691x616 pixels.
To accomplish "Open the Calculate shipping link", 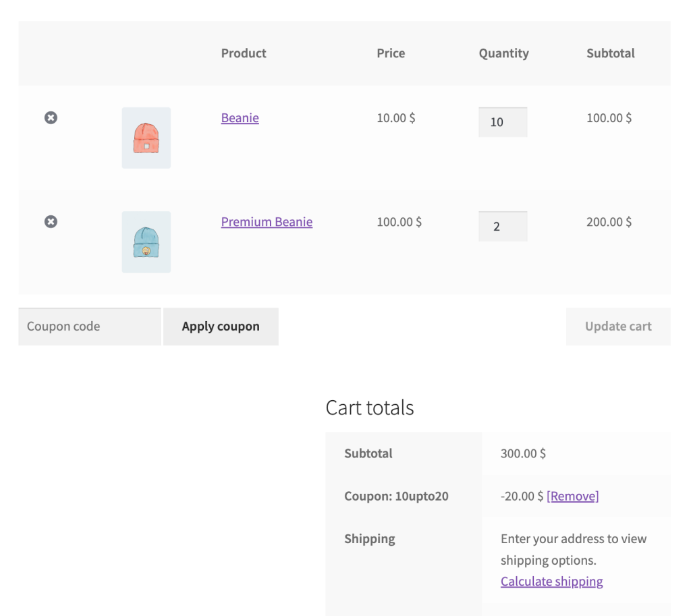I will (551, 582).
